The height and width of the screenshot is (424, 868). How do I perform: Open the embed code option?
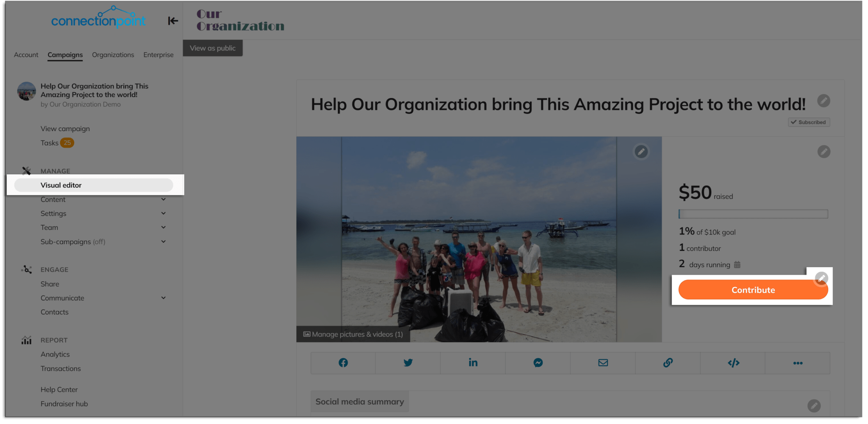pyautogui.click(x=733, y=363)
